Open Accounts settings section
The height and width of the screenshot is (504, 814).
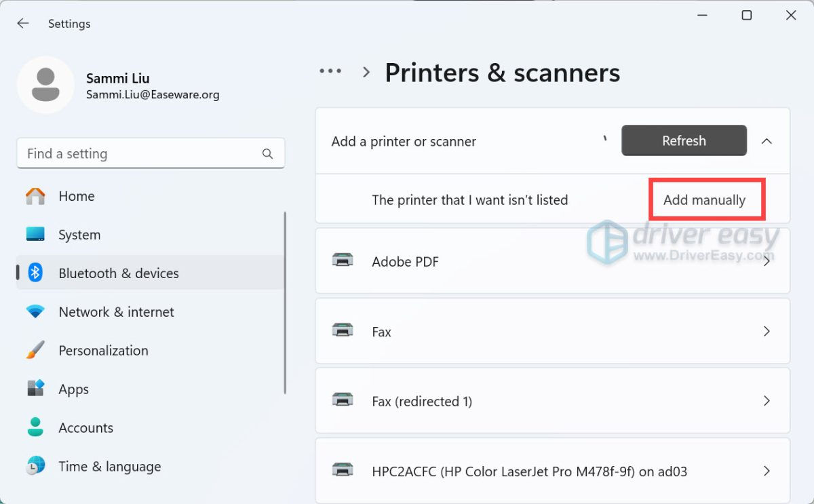click(85, 428)
